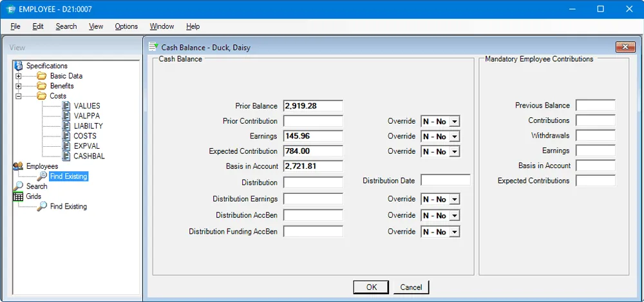Viewport: 644px width, 302px height.
Task: Click the COSTS document icon
Action: tap(66, 136)
